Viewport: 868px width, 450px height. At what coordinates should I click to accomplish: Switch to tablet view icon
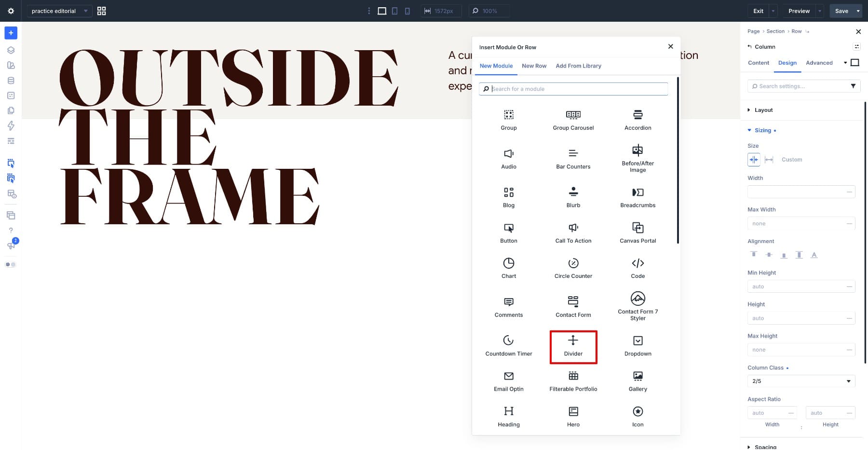[394, 11]
